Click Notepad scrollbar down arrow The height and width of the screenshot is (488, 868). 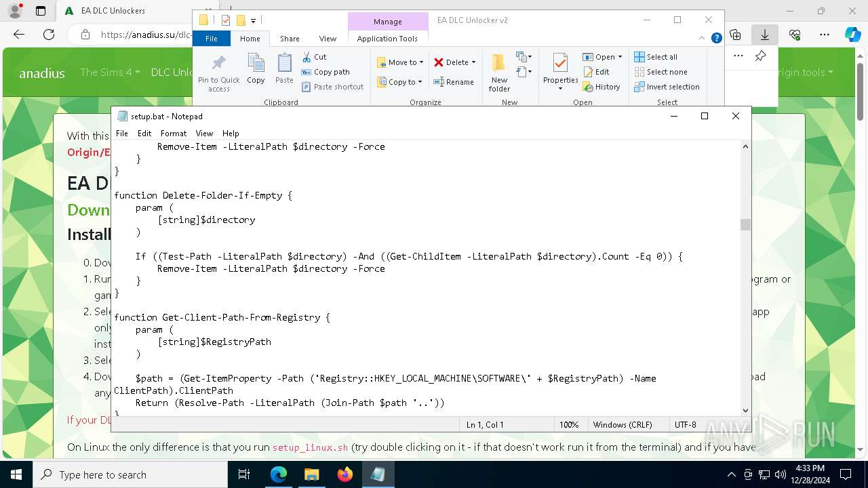(745, 410)
